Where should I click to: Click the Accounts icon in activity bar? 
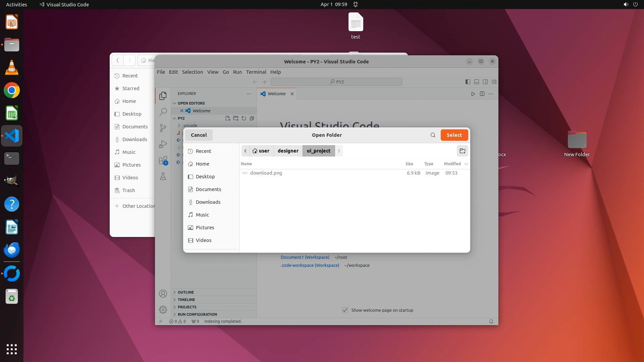[163, 294]
